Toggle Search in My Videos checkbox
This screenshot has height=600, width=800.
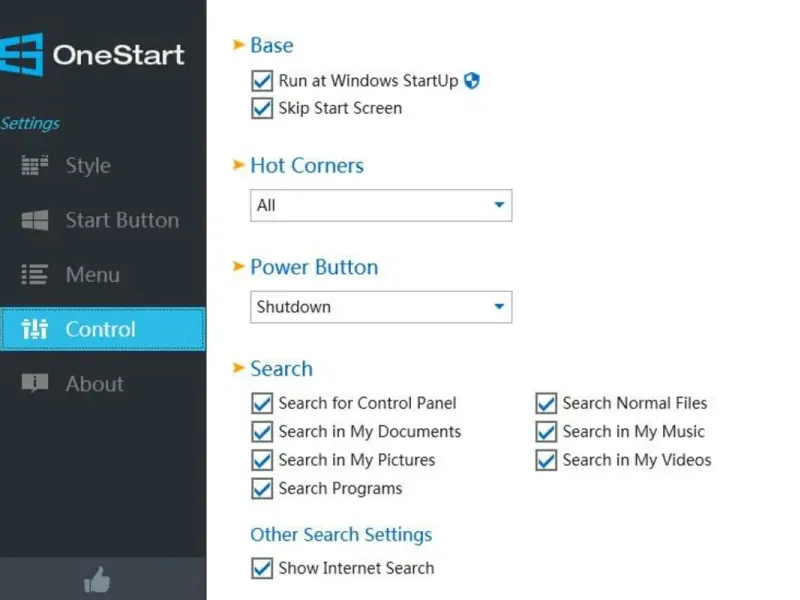pyautogui.click(x=546, y=460)
